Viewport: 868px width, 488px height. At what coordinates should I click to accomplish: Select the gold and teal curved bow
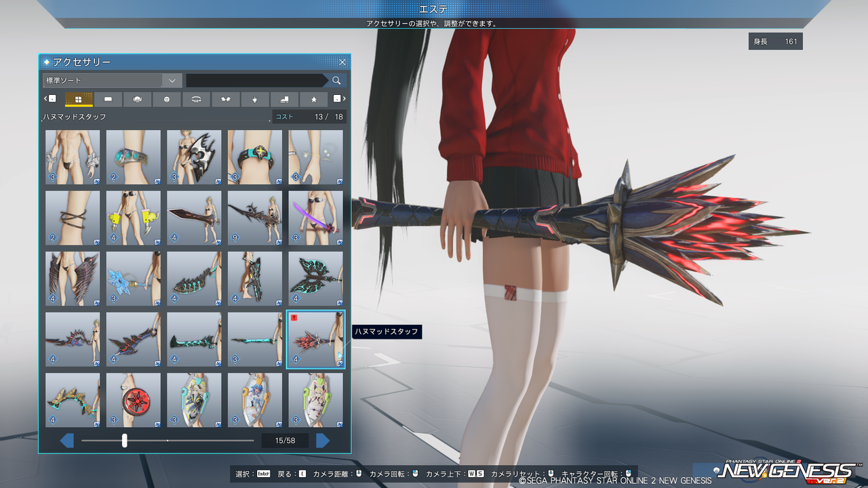click(73, 400)
